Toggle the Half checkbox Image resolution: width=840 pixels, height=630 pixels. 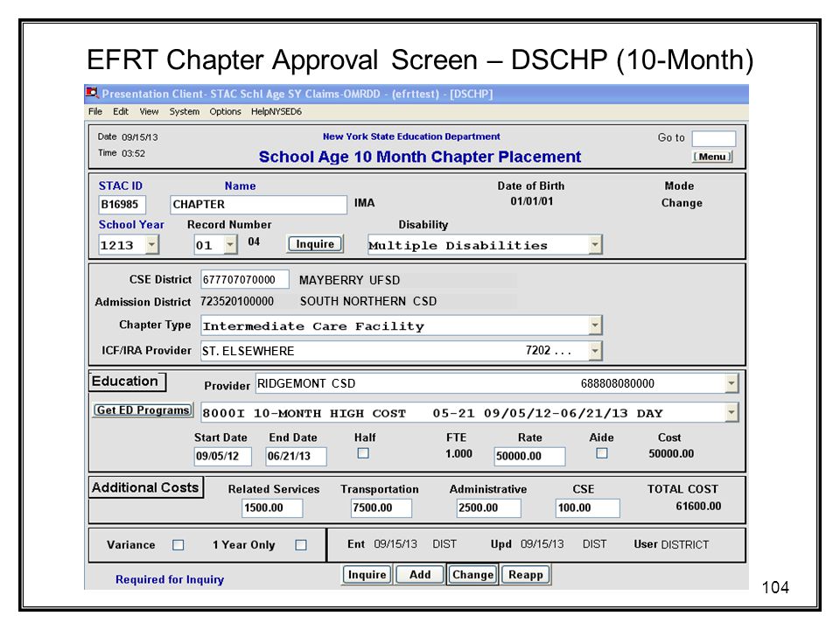(363, 453)
